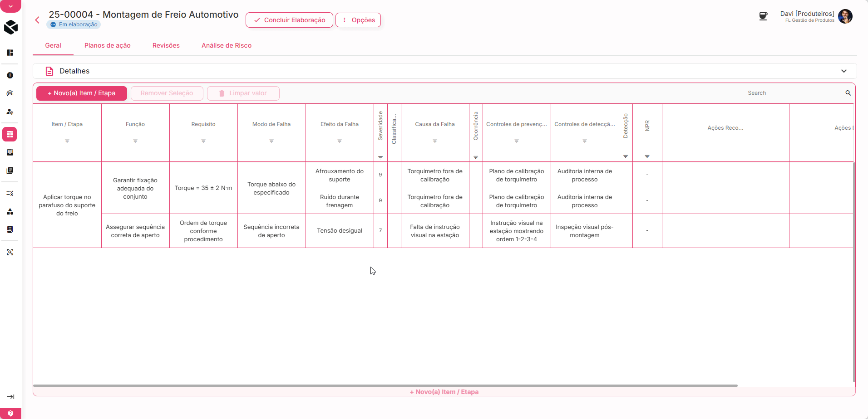
Task: Click the exclamation alert icon in sidebar
Action: tap(10, 75)
